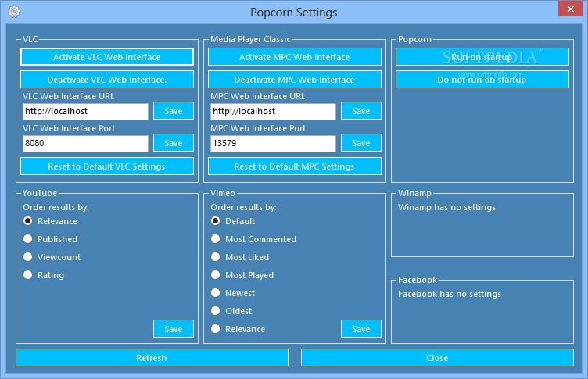The height and width of the screenshot is (379, 588).
Task: Deactivate VLC Web Interface
Action: coord(107,80)
